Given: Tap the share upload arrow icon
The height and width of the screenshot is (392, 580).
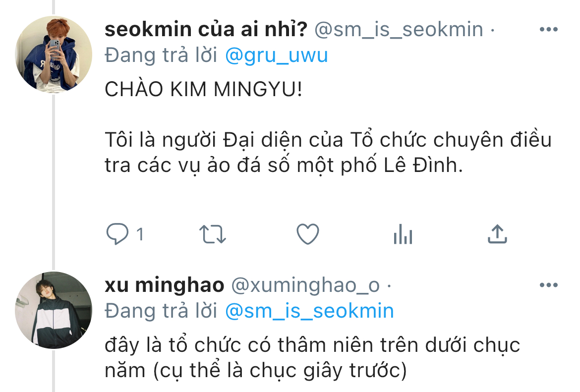Looking at the screenshot, I should [497, 234].
